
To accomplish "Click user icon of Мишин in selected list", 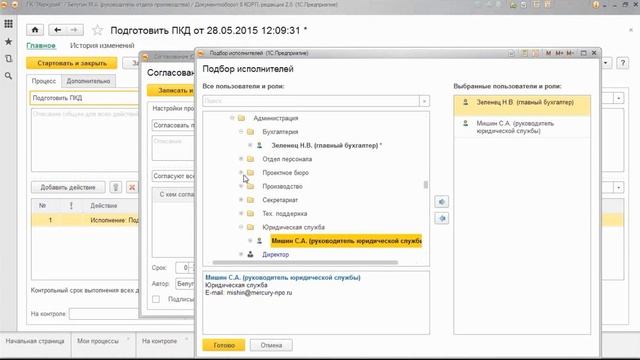I will 466,123.
